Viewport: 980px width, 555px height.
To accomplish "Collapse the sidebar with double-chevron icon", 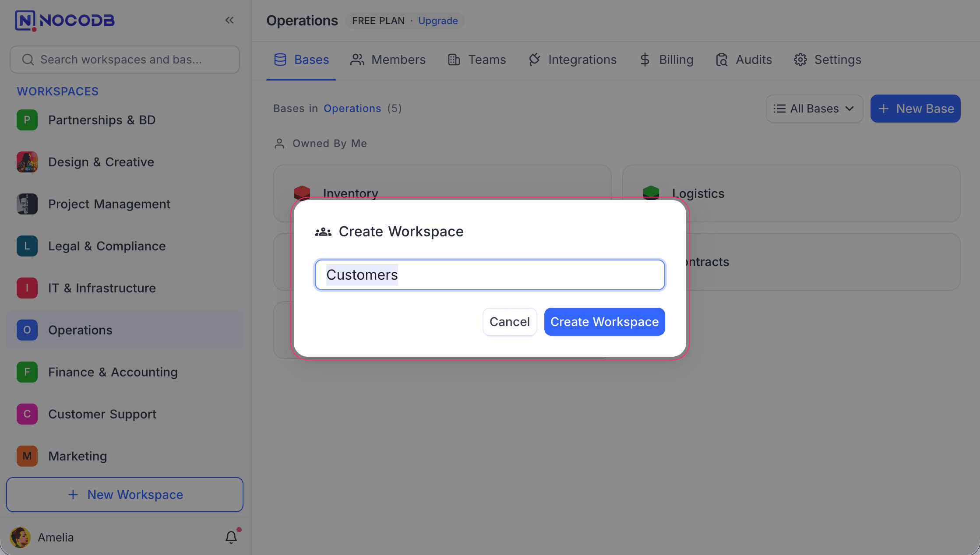I will tap(229, 20).
